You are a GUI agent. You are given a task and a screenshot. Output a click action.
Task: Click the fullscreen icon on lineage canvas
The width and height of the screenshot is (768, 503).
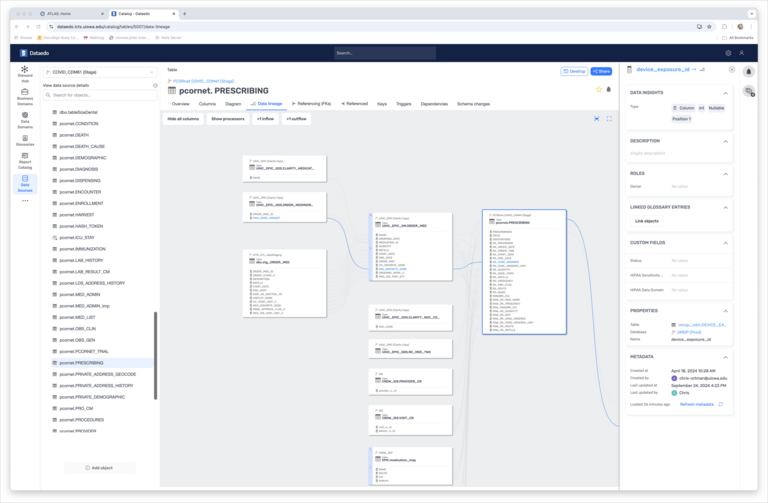[609, 119]
